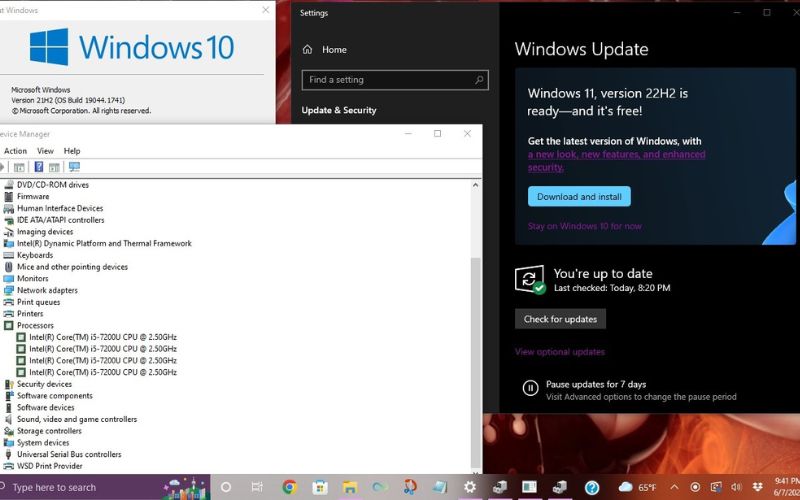
Task: Select the Processors category icon
Action: [8, 326]
